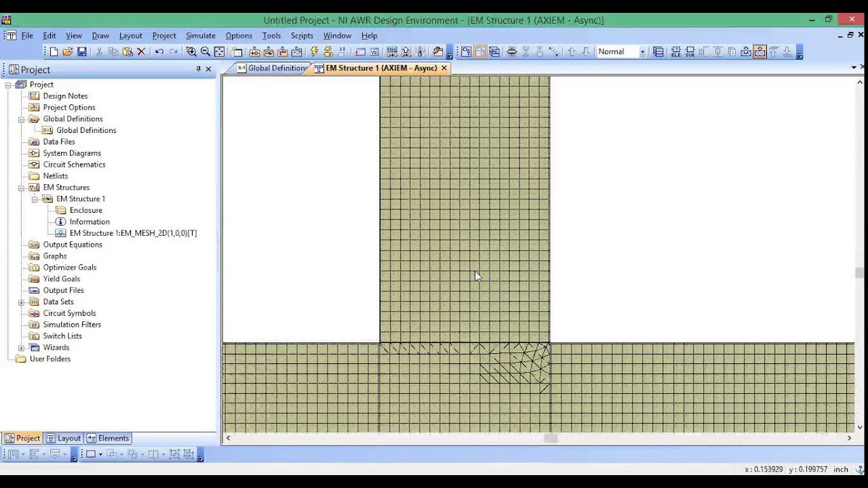This screenshot has width=868, height=488.
Task: Open the Scripts menu
Action: [302, 35]
